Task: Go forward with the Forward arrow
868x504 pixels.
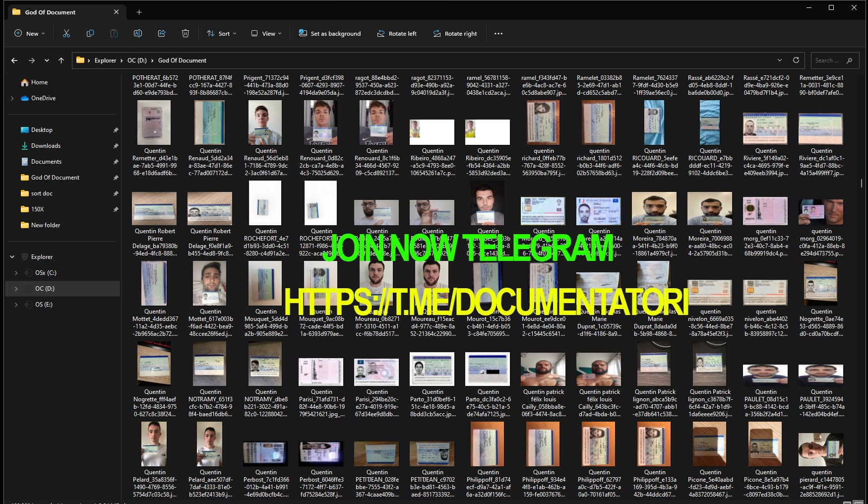Action: coord(32,61)
